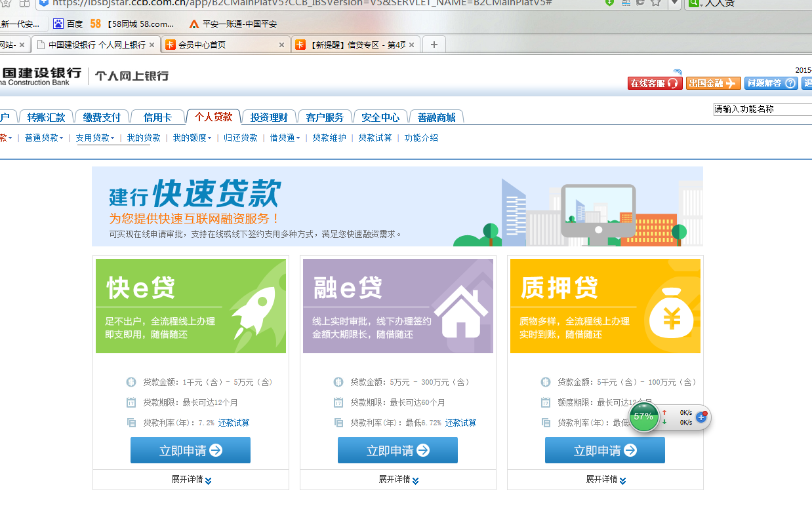The height and width of the screenshot is (519, 812).
Task: Click the coin icon beside 融e贷 贷款金额
Action: (x=338, y=382)
